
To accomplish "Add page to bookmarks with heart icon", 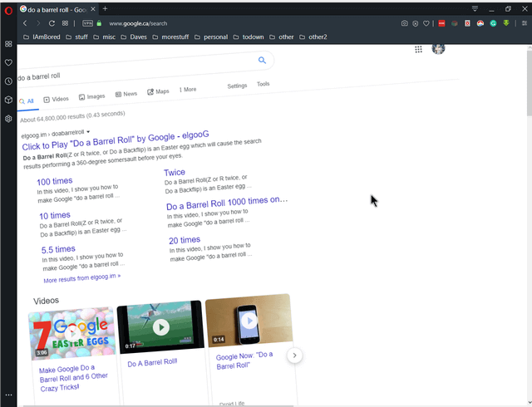I will (x=426, y=23).
